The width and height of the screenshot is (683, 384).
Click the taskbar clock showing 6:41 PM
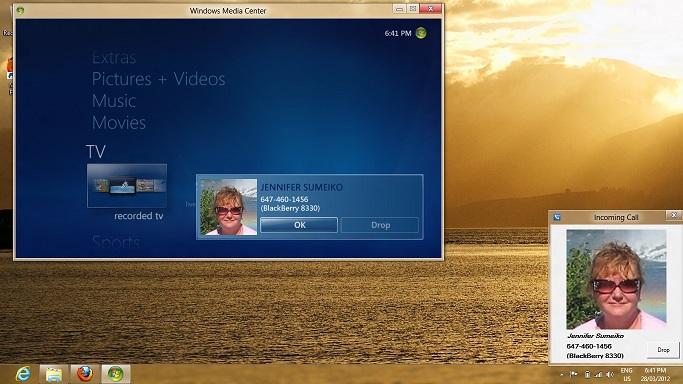pyautogui.click(x=655, y=374)
